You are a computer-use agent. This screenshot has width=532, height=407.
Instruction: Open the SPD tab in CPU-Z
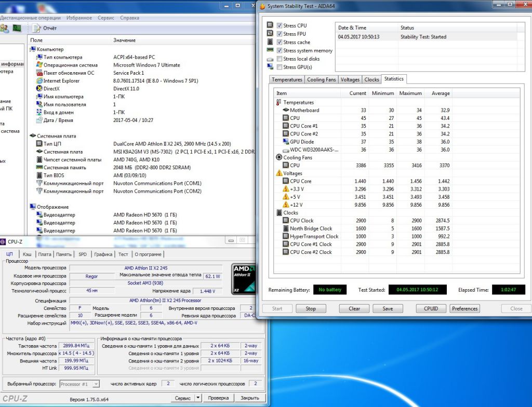[83, 254]
